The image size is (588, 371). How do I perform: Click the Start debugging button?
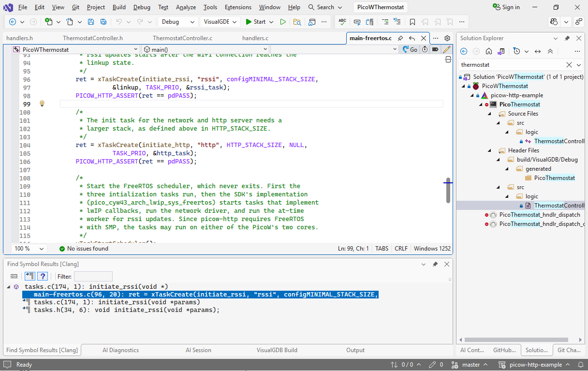click(x=256, y=22)
